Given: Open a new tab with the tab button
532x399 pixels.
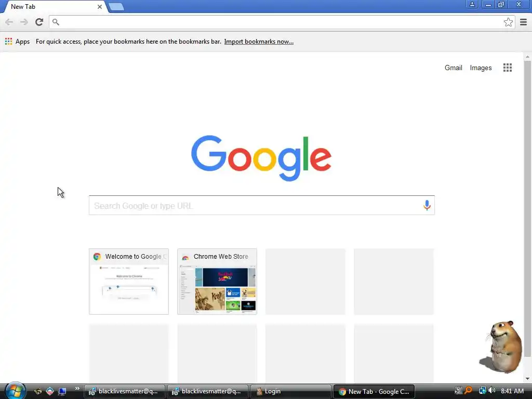Looking at the screenshot, I should click(x=116, y=7).
